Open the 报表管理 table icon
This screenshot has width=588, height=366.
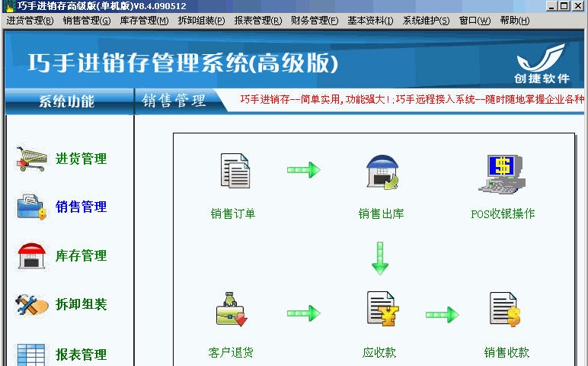[x=31, y=355]
